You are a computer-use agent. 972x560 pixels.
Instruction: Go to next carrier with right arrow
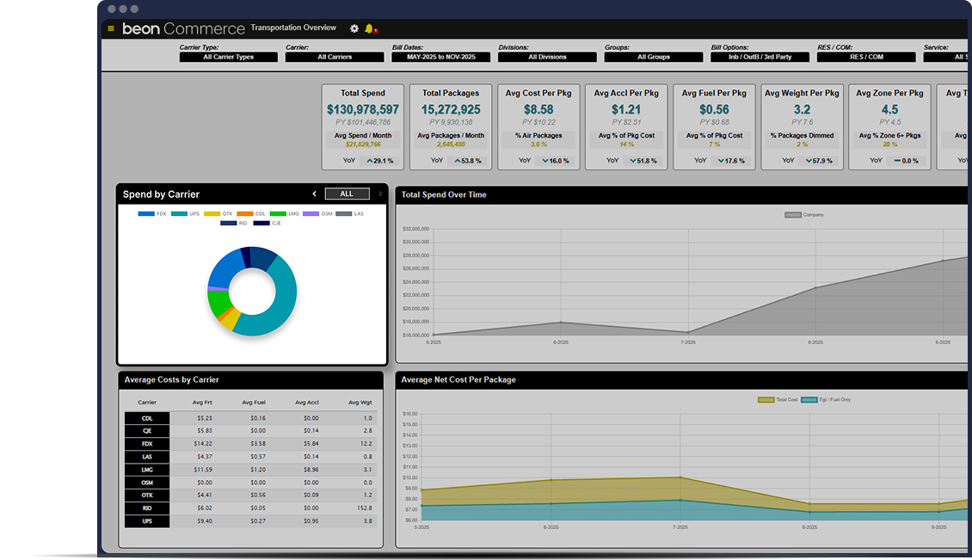(x=380, y=194)
